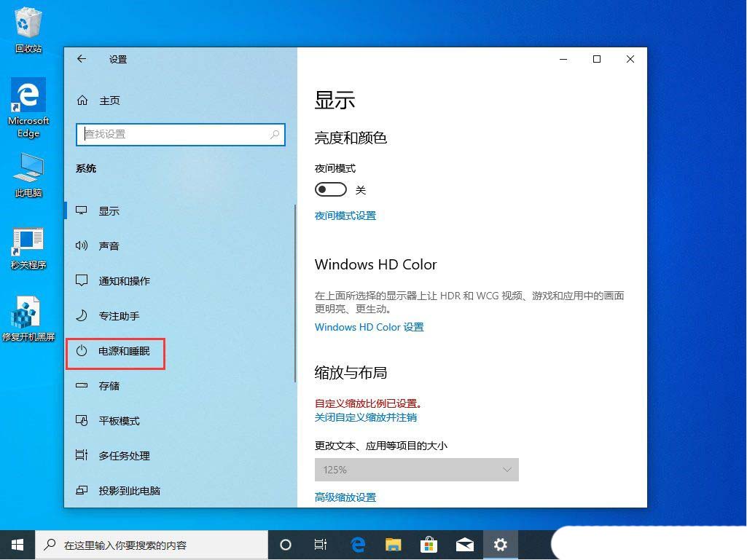Select the 修复开机黑屏 desktop icon
The image size is (747, 560).
[x=28, y=319]
